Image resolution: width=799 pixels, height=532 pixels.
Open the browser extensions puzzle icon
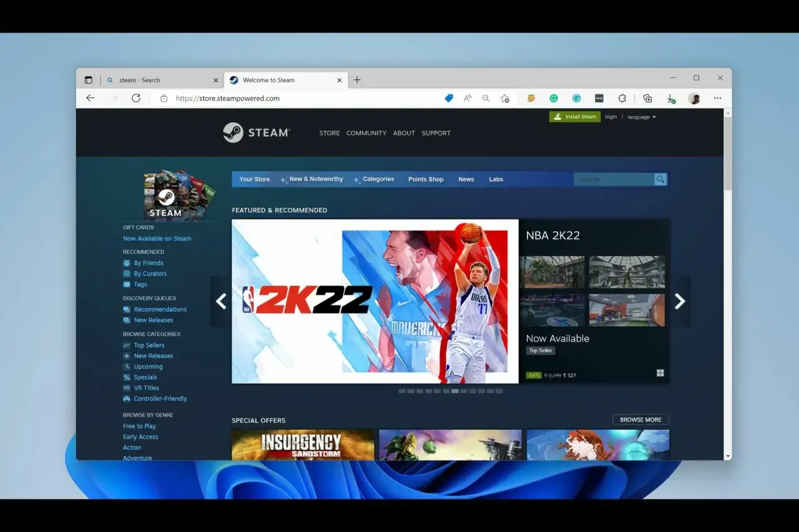622,98
